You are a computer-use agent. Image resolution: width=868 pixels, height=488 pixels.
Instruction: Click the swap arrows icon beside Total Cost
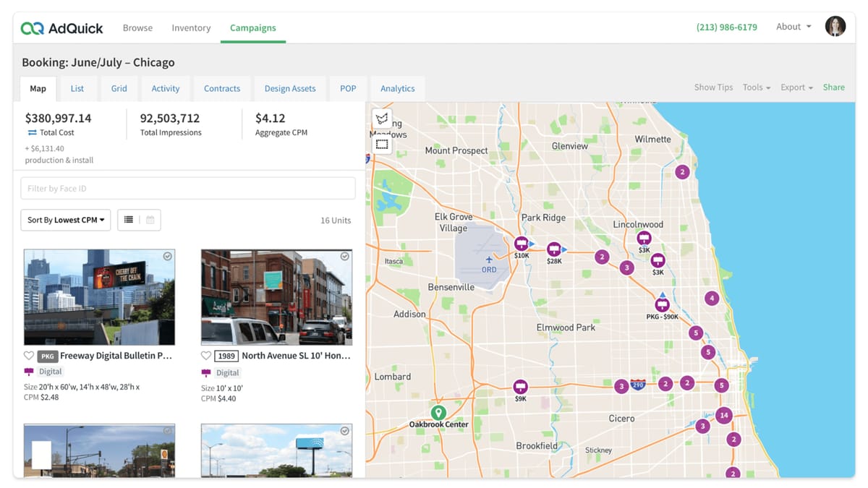click(32, 133)
